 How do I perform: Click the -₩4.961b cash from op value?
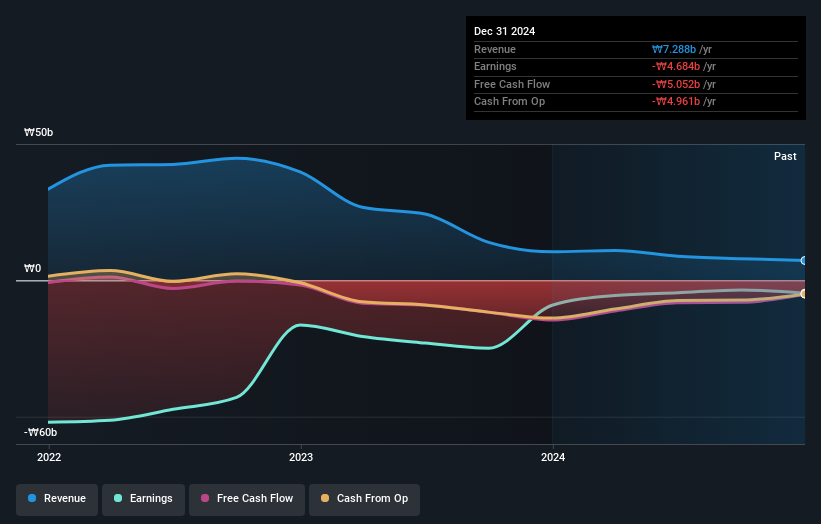pos(676,102)
